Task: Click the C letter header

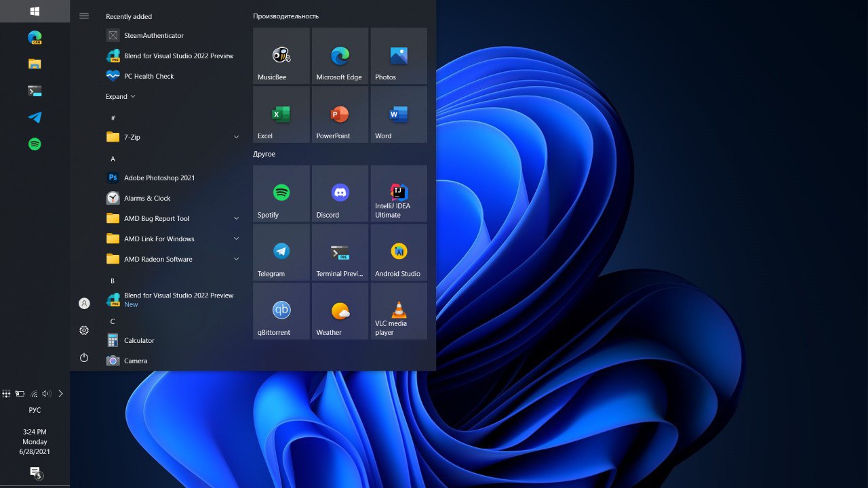Action: [113, 321]
